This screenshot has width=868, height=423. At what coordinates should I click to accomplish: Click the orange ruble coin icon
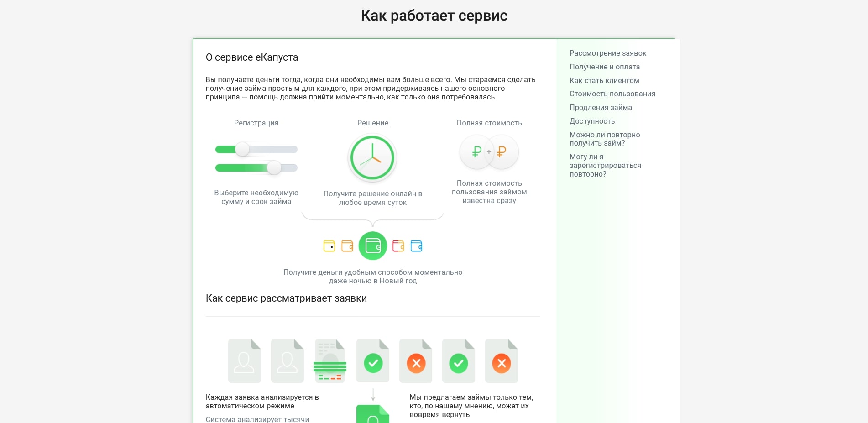[x=502, y=151]
